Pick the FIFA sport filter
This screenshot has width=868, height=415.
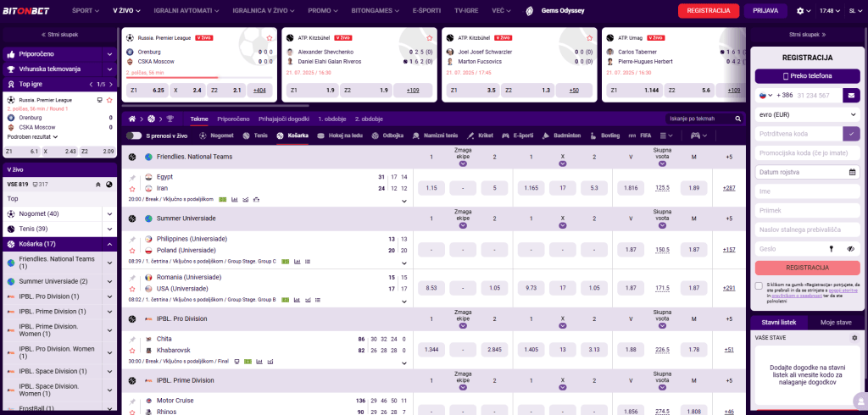pyautogui.click(x=641, y=135)
